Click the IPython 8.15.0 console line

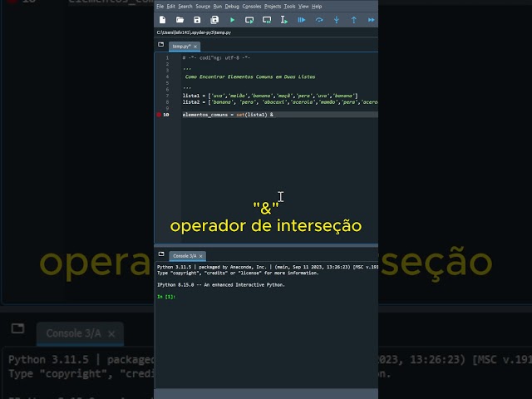click(x=221, y=285)
